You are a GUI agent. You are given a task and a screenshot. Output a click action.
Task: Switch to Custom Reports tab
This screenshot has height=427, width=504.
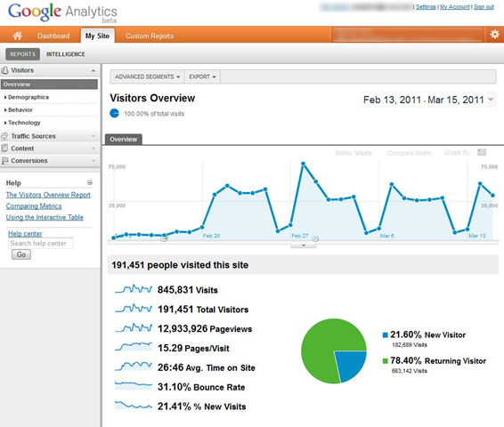tap(150, 36)
